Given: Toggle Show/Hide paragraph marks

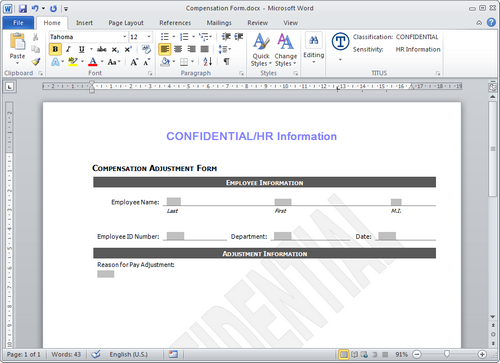Looking at the screenshot, I should (x=226, y=62).
